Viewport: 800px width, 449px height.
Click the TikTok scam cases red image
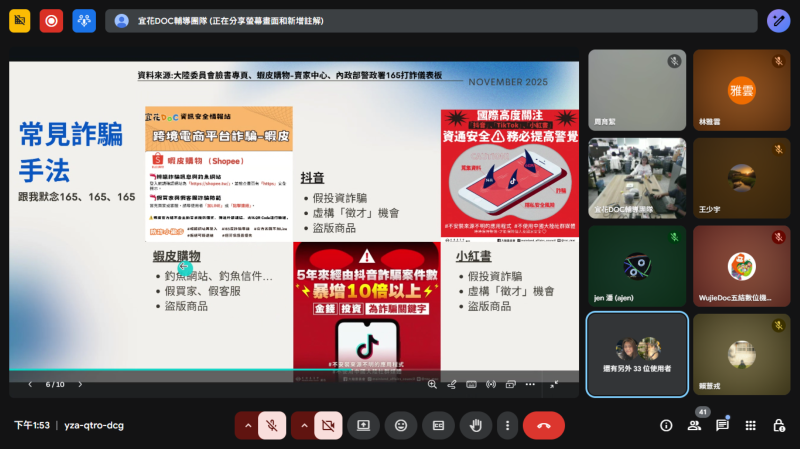(x=367, y=312)
